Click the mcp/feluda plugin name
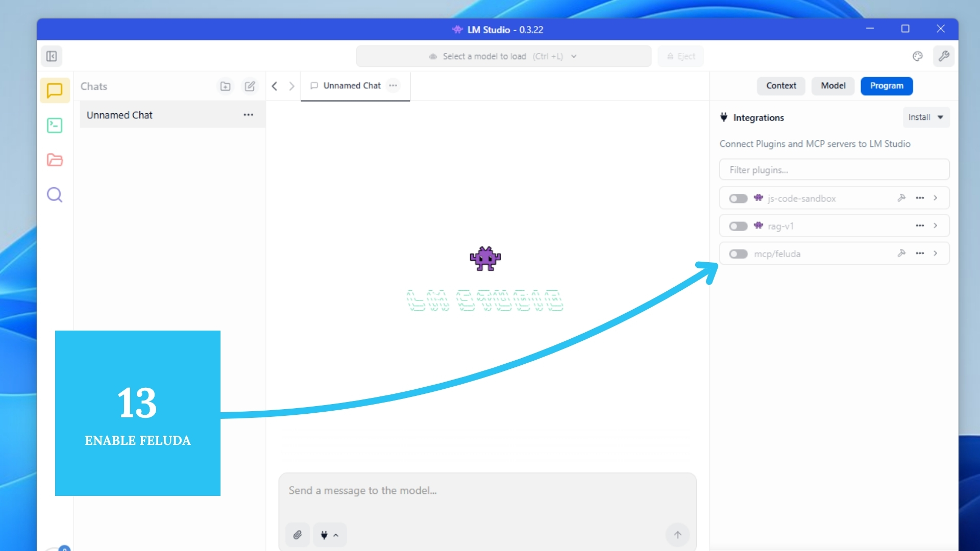 [x=777, y=254]
